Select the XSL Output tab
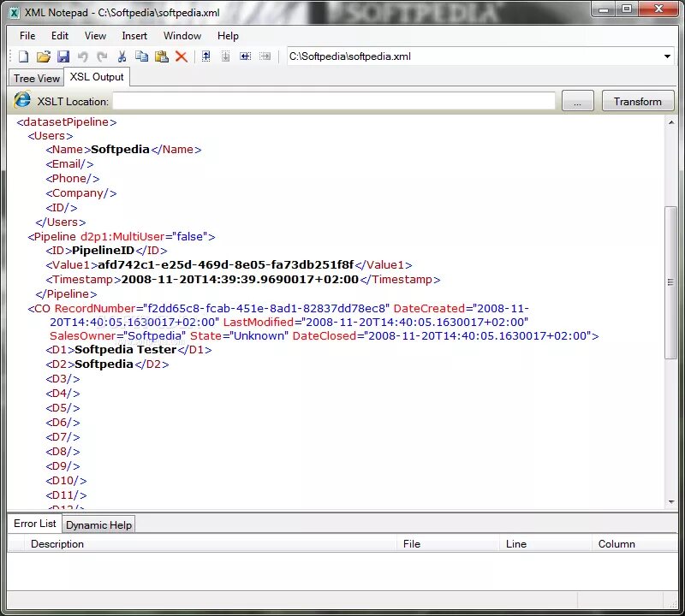The image size is (685, 616). tap(97, 77)
